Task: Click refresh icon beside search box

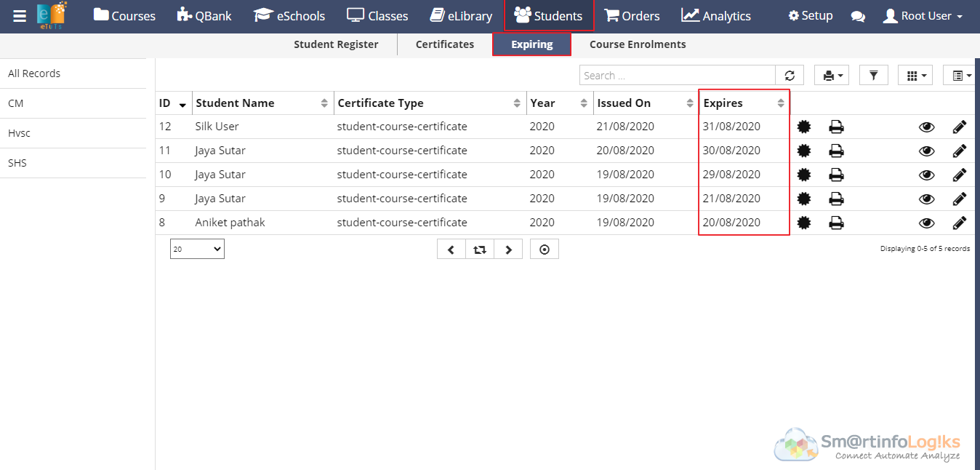Action: coord(790,76)
